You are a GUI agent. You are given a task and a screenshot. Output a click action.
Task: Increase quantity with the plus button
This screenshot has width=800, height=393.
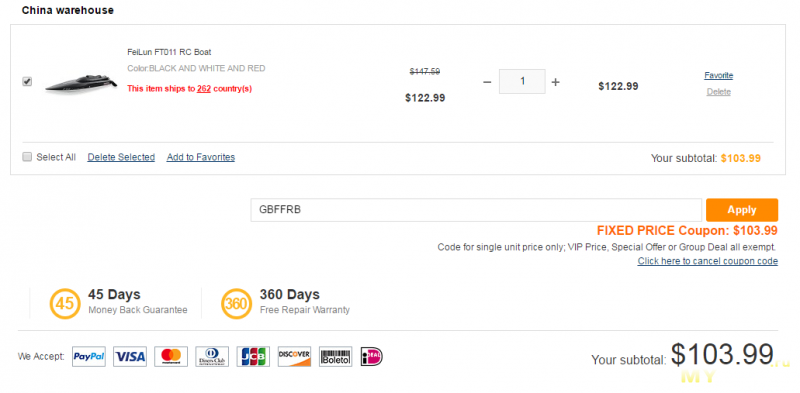pyautogui.click(x=556, y=82)
